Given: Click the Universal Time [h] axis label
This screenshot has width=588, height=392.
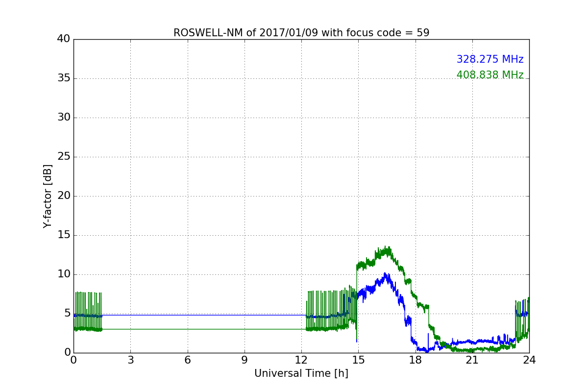Looking at the screenshot, I should pos(301,373).
